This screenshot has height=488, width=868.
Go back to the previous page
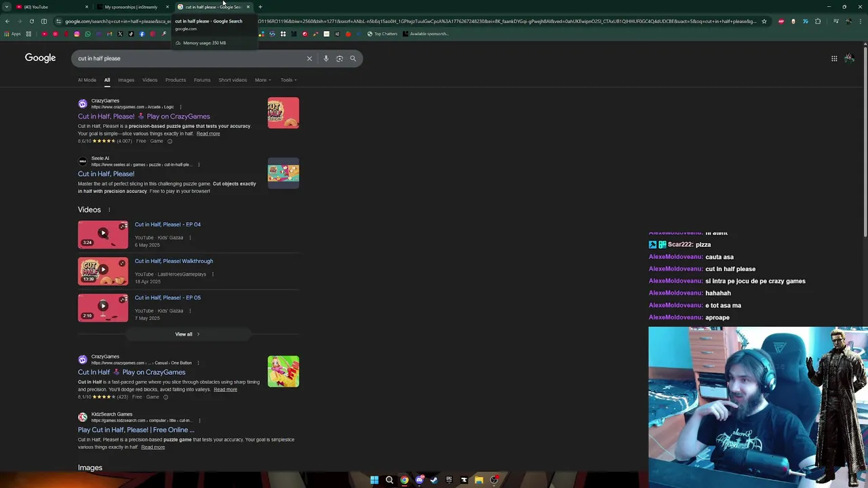7,21
